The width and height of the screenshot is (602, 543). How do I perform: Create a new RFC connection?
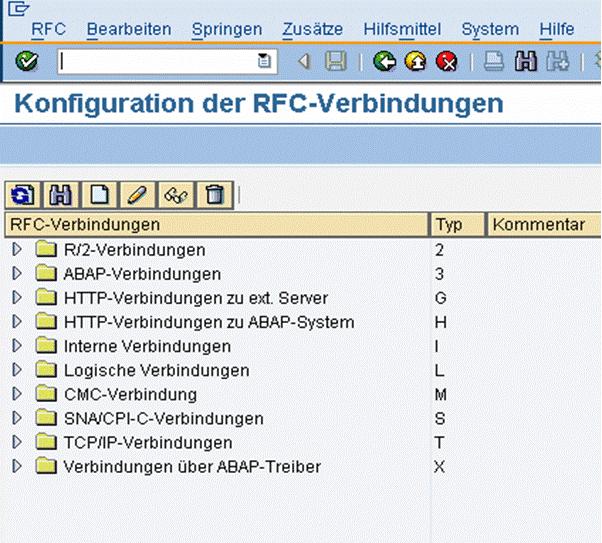click(99, 195)
